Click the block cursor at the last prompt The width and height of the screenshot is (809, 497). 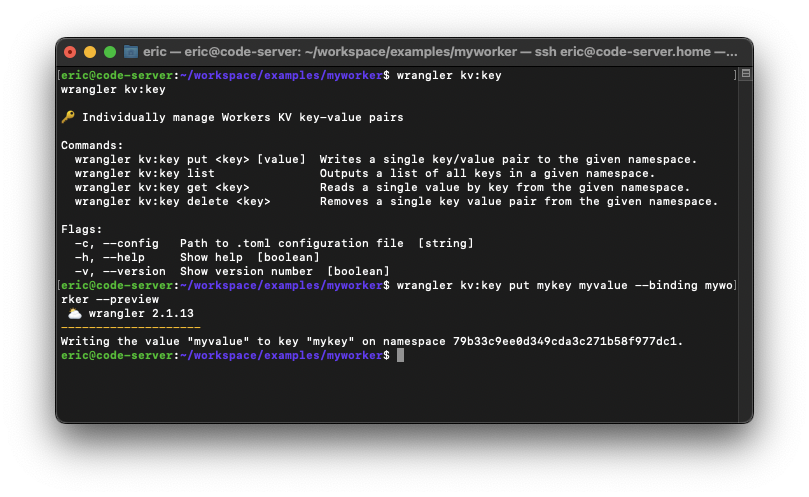400,355
